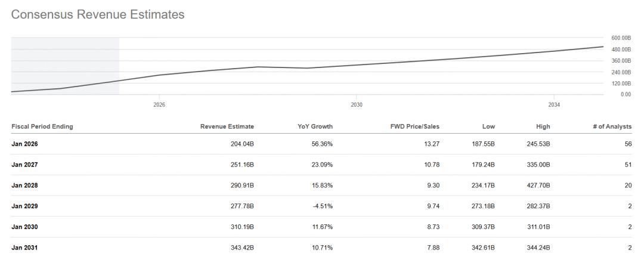Click the Low column header

point(489,127)
